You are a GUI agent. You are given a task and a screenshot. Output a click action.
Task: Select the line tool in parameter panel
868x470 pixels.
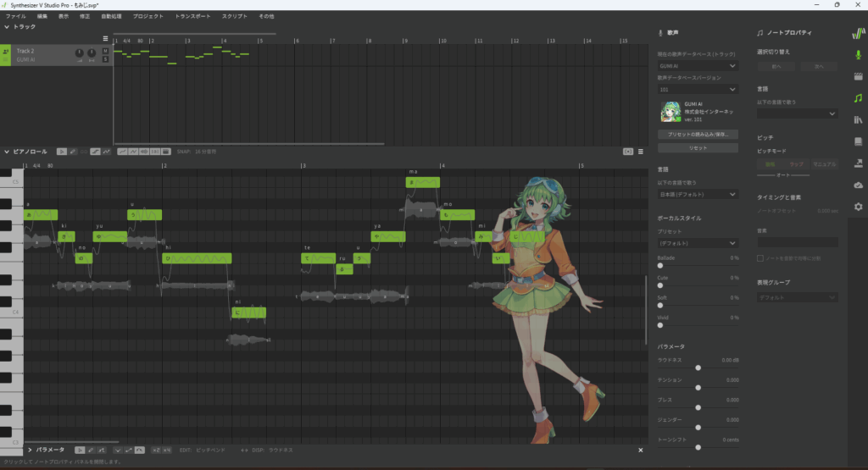pyautogui.click(x=102, y=450)
